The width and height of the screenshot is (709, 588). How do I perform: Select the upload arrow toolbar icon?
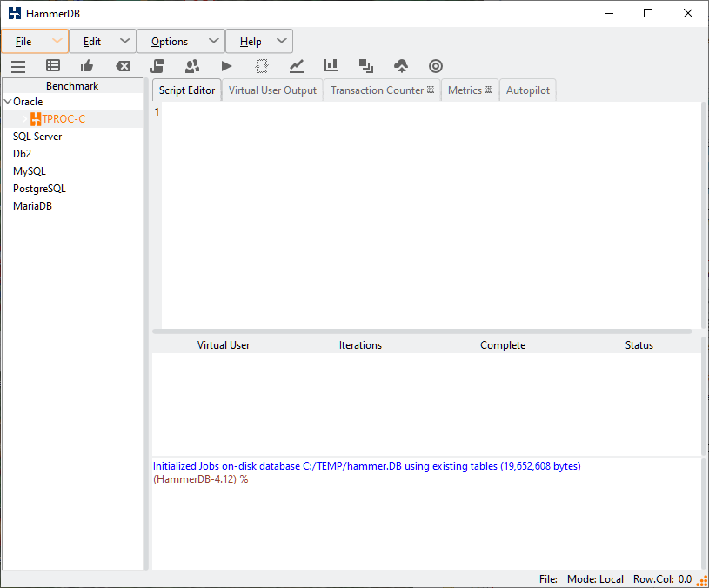(400, 65)
